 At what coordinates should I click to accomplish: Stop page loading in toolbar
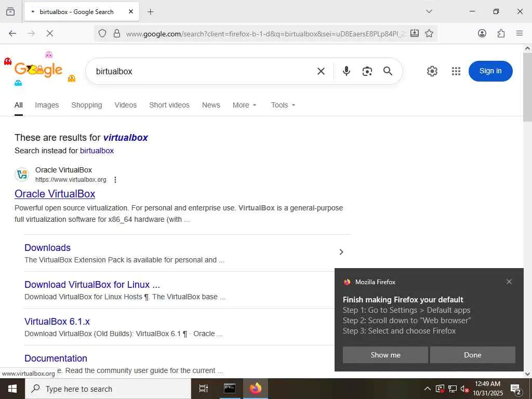click(x=49, y=33)
